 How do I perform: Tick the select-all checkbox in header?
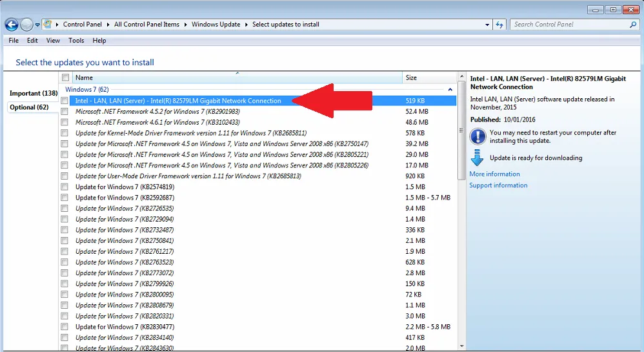(x=65, y=78)
